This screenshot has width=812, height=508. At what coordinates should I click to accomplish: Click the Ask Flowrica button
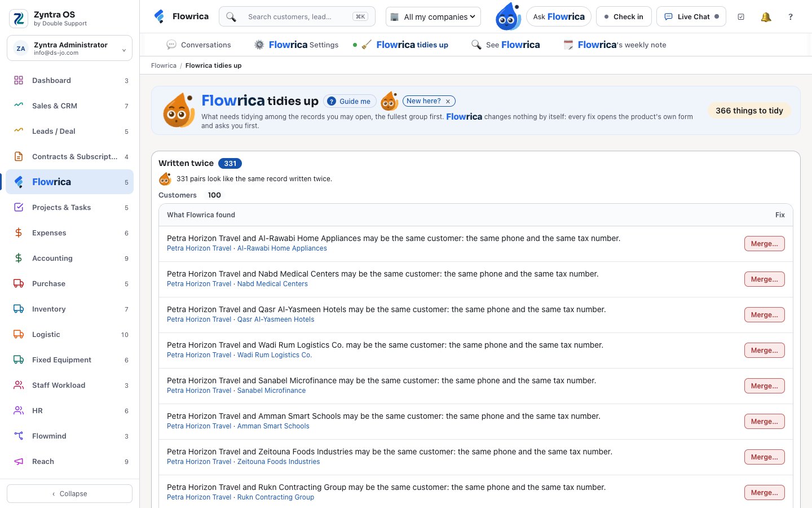(559, 17)
